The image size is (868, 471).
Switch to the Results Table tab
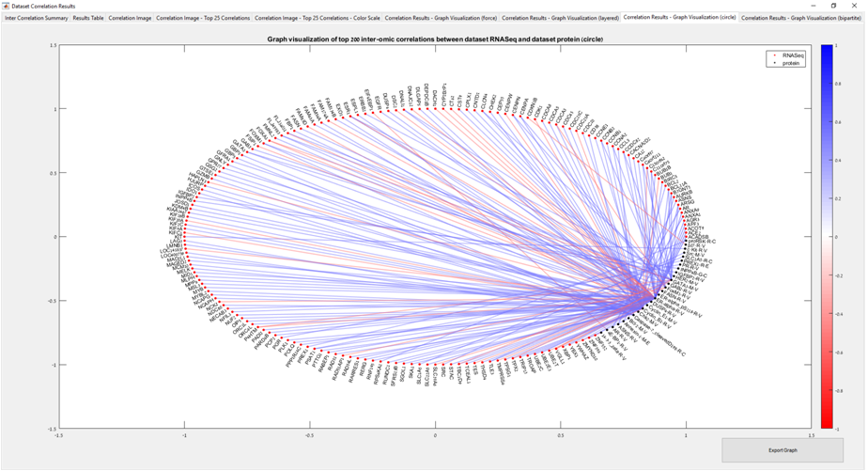pos(88,18)
